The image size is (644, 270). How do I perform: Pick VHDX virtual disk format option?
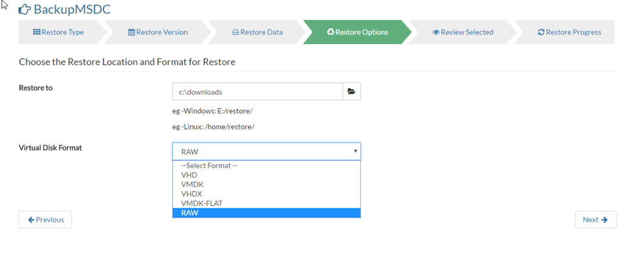266,194
